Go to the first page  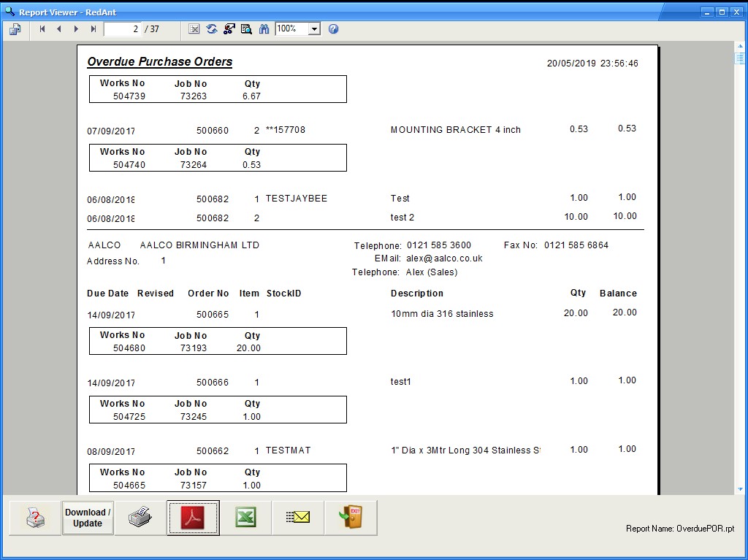click(42, 29)
